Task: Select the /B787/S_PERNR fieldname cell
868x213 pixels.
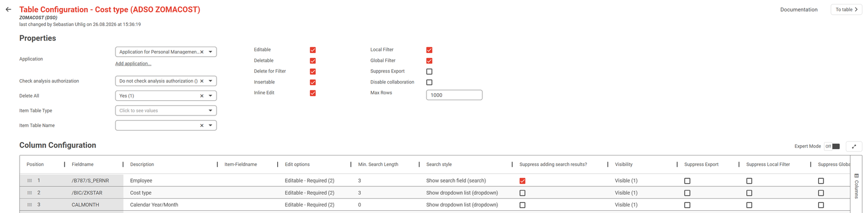Action: tap(90, 180)
